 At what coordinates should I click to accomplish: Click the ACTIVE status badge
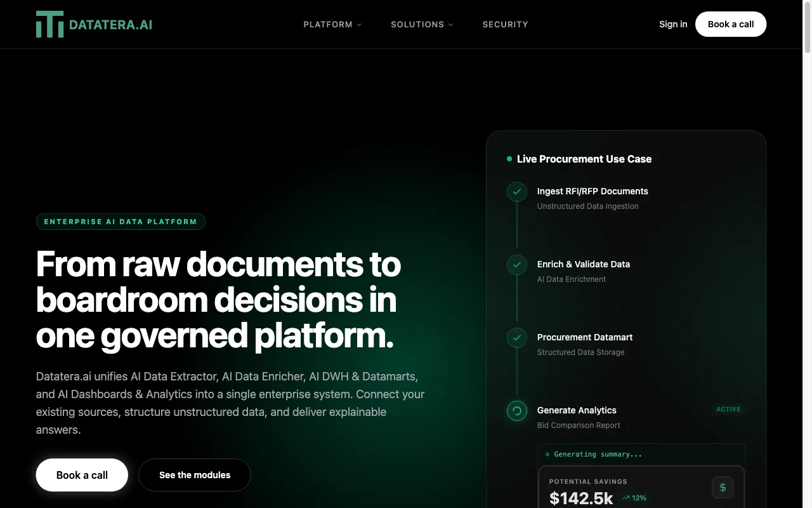(728, 410)
